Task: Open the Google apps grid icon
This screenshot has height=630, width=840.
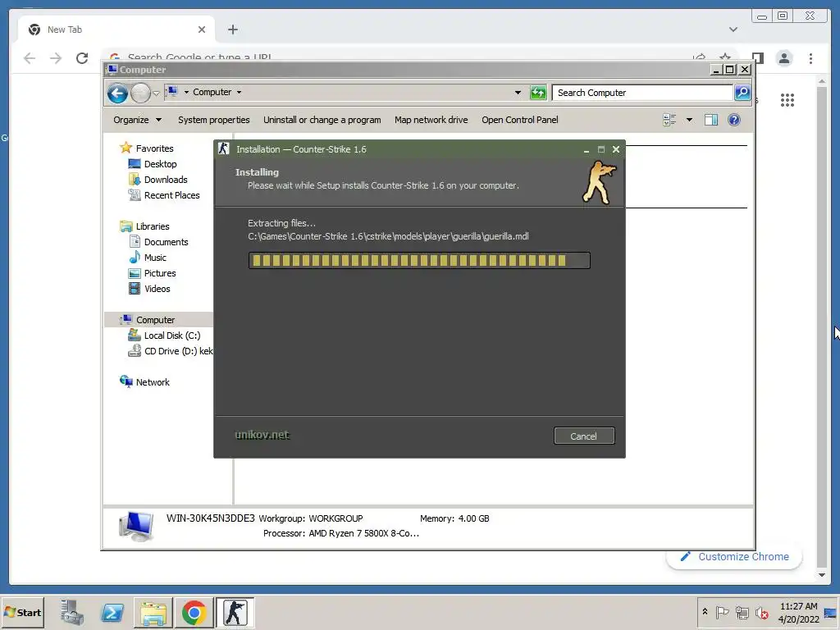Action: tap(787, 100)
